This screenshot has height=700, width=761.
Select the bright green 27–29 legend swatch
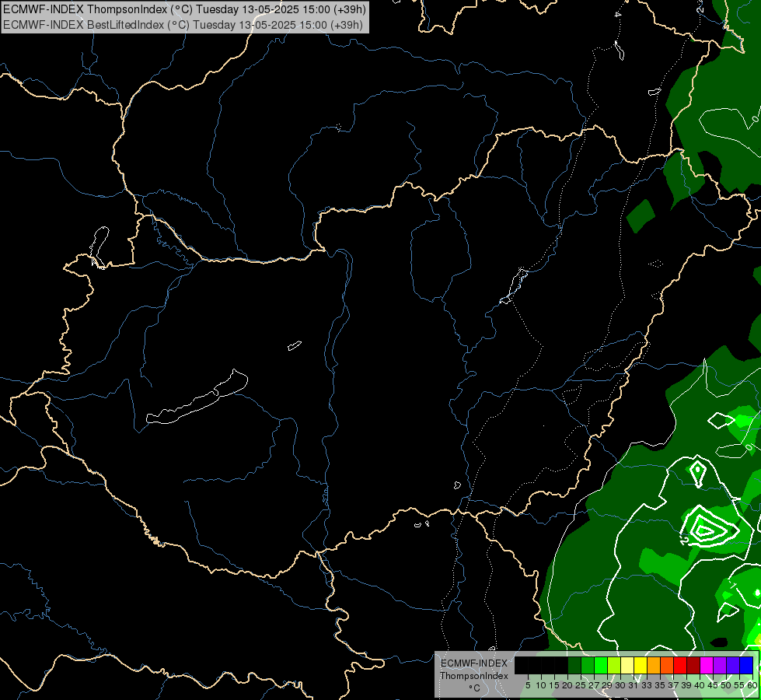pos(601,665)
